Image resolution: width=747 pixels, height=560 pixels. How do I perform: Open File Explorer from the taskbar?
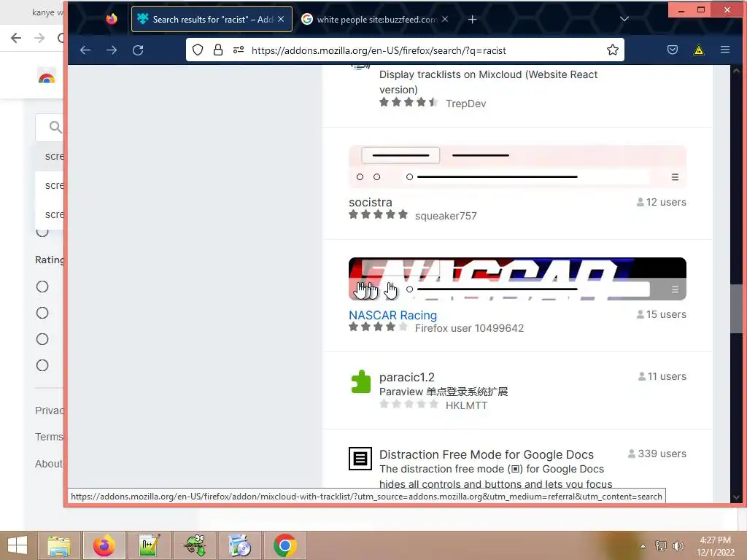59,545
